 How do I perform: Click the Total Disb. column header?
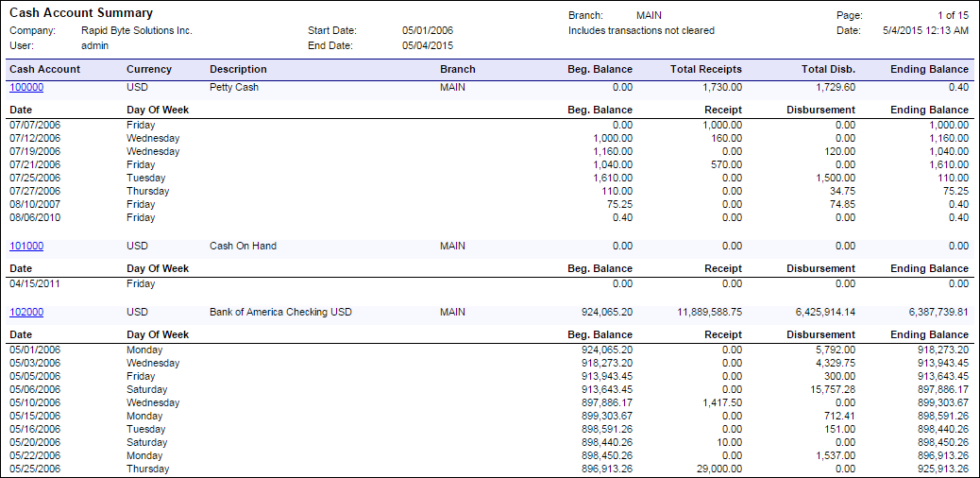point(827,69)
